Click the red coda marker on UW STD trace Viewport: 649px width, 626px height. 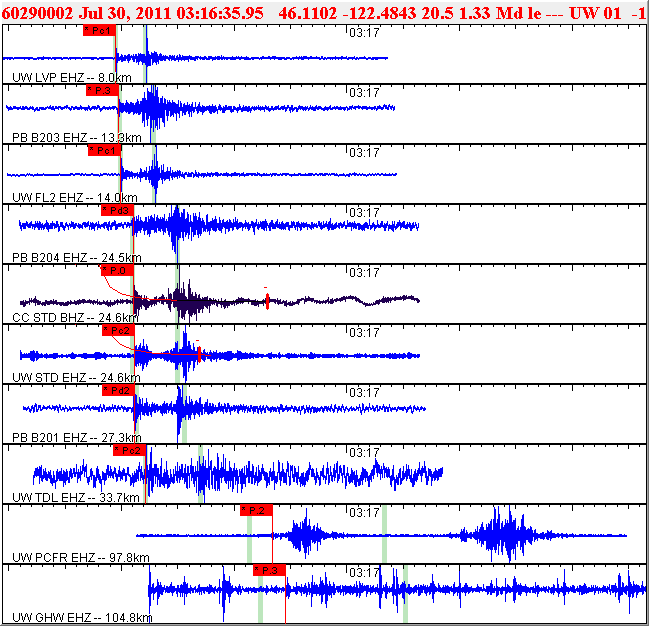pos(200,354)
